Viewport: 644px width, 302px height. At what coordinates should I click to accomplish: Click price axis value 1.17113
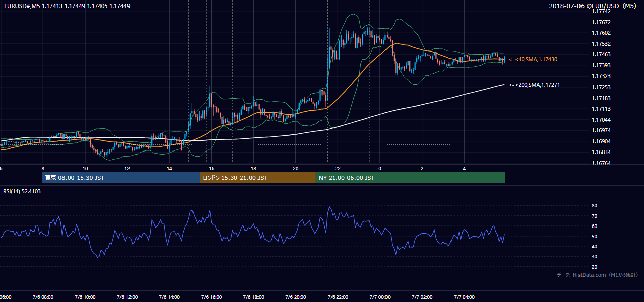tap(601, 109)
